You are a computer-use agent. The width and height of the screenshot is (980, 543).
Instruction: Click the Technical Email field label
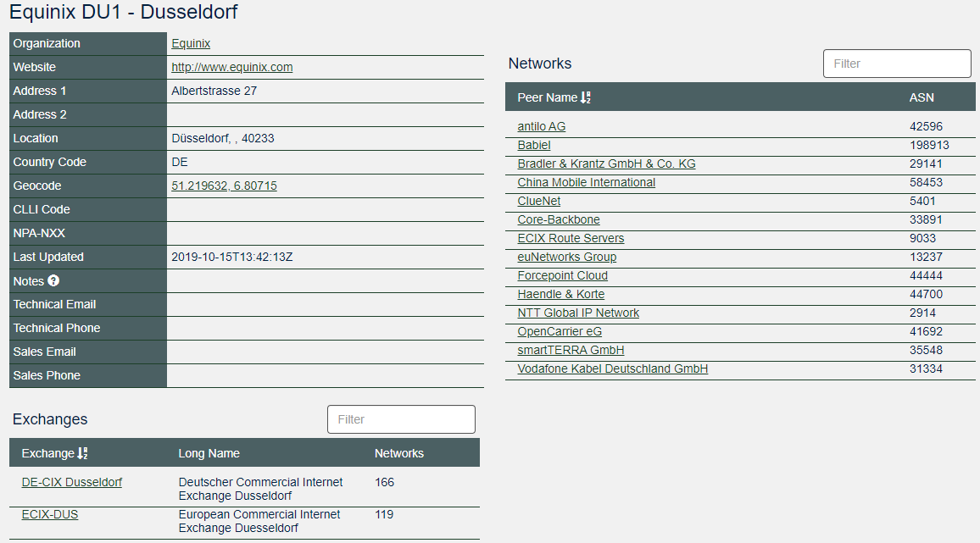coord(54,304)
